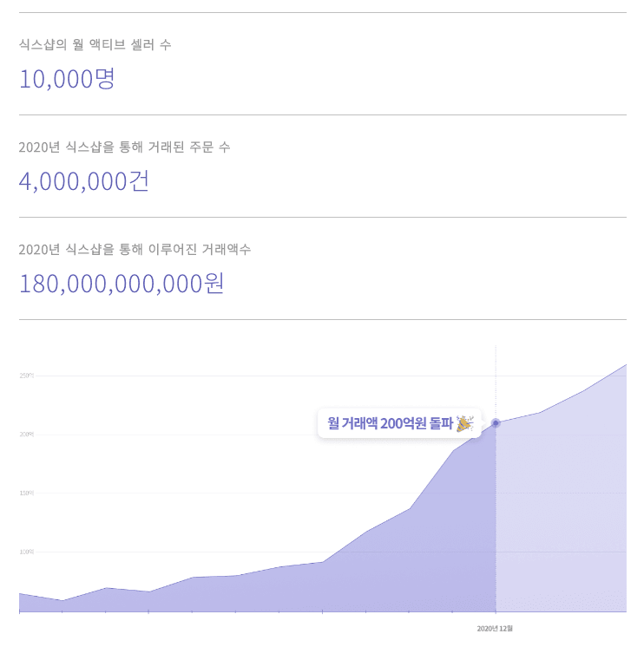Click the x-axis tick below December 2020
This screenshot has height=647, width=644.
(x=496, y=612)
